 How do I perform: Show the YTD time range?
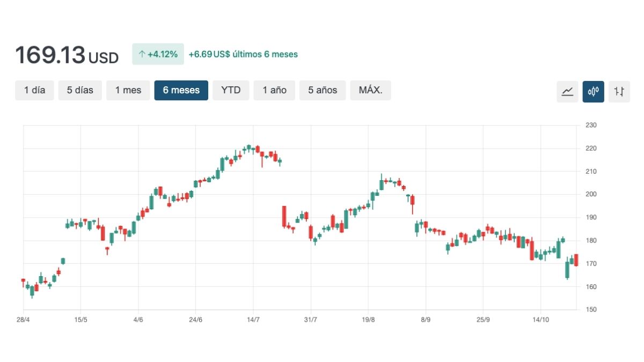click(231, 90)
